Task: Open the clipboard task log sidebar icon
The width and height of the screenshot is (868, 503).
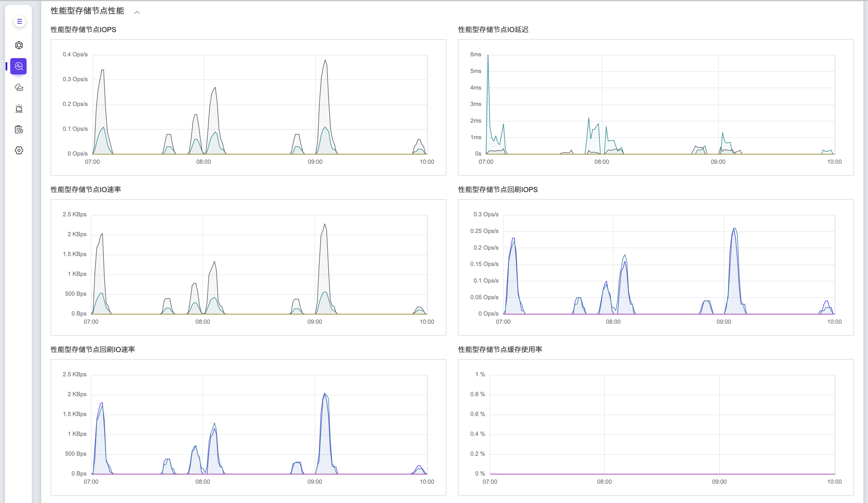Action: pyautogui.click(x=19, y=129)
